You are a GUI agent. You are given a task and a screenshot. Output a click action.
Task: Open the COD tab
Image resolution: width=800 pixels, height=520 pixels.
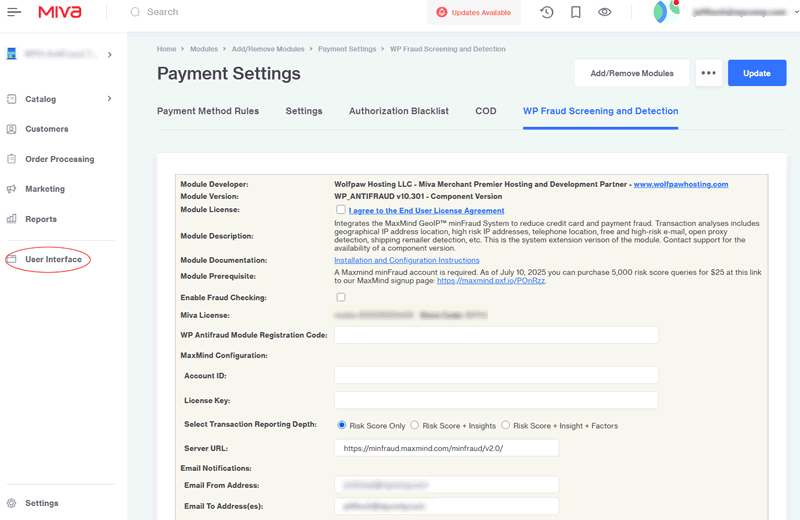click(486, 111)
